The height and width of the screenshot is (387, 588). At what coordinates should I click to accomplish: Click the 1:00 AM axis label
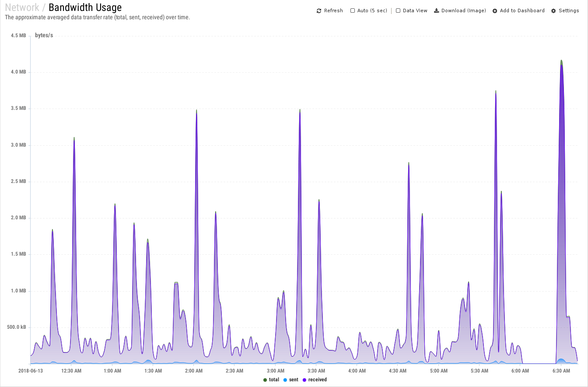pos(112,371)
